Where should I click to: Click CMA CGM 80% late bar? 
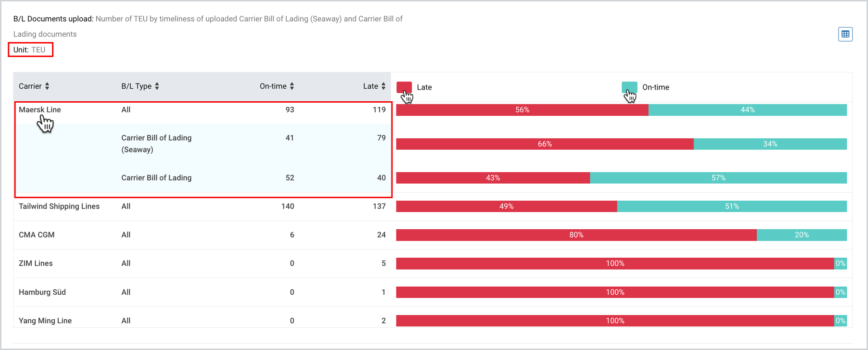[x=576, y=235]
